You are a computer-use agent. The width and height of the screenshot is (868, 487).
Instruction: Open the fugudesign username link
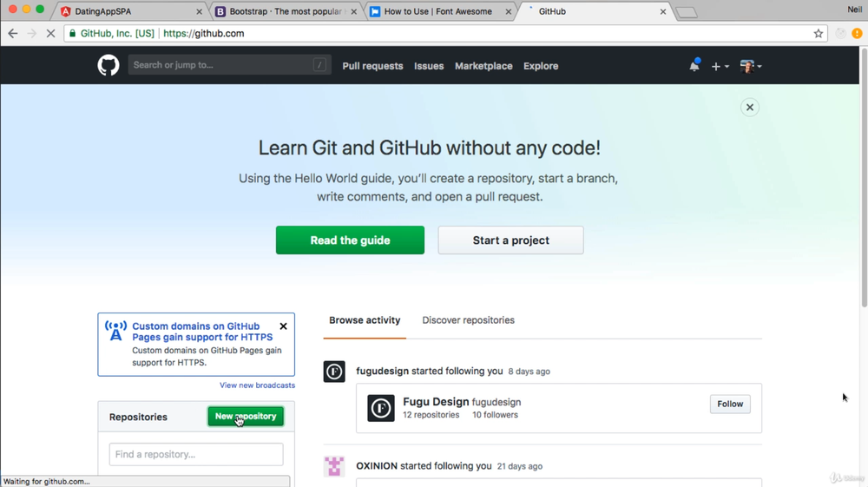point(383,371)
